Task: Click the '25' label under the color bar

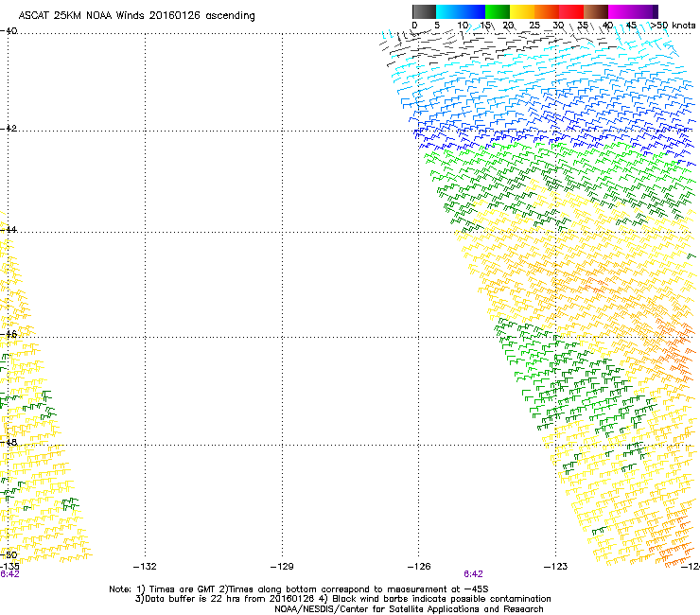Action: 534,26
